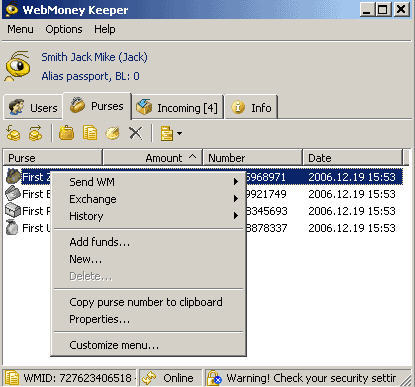Click the second purse row's banknote icon

(x=13, y=194)
